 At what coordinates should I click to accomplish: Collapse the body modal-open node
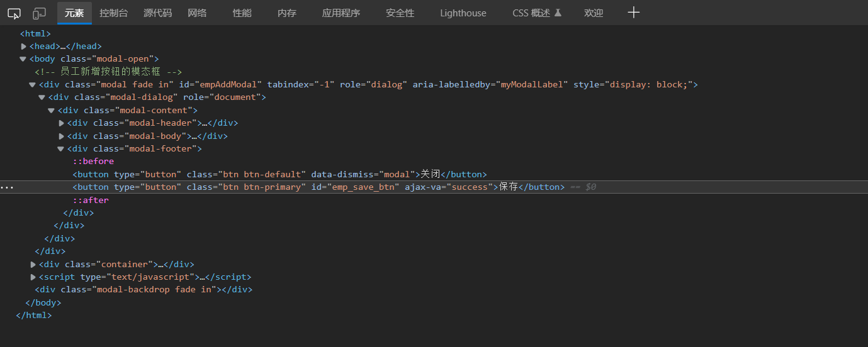[23, 59]
